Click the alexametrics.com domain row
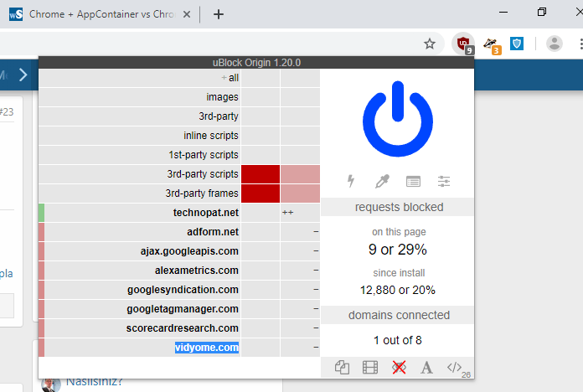 pyautogui.click(x=140, y=271)
